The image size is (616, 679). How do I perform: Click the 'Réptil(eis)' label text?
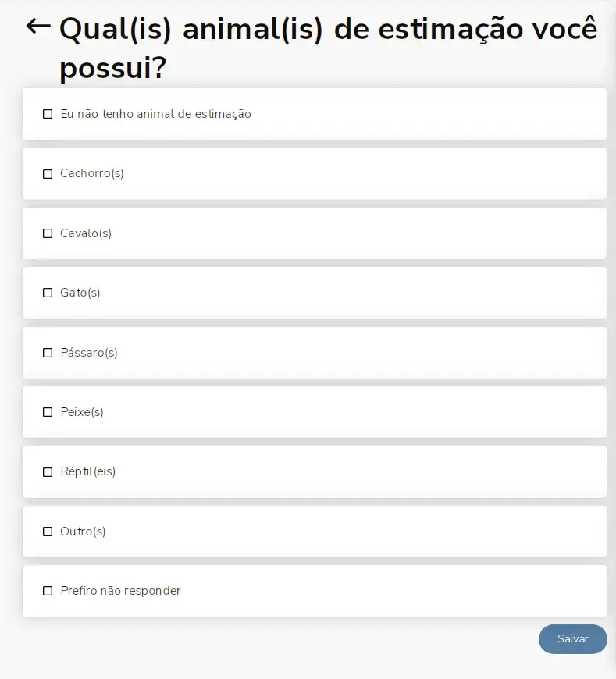pos(88,471)
